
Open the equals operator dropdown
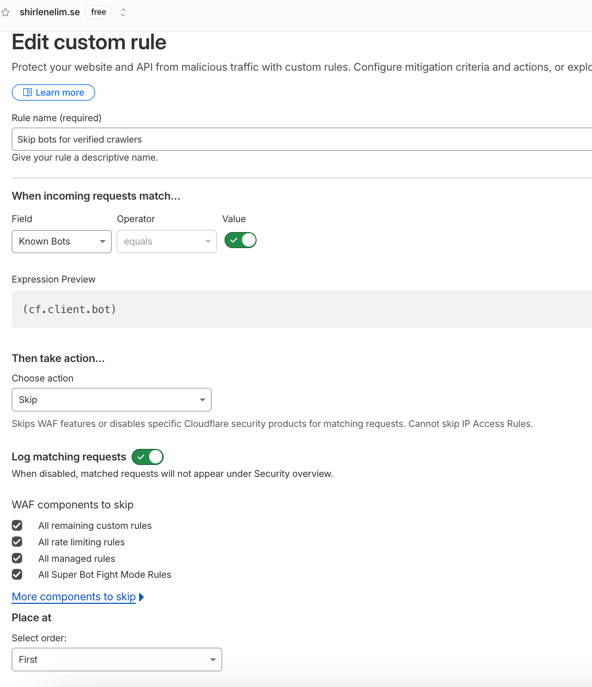pyautogui.click(x=167, y=241)
